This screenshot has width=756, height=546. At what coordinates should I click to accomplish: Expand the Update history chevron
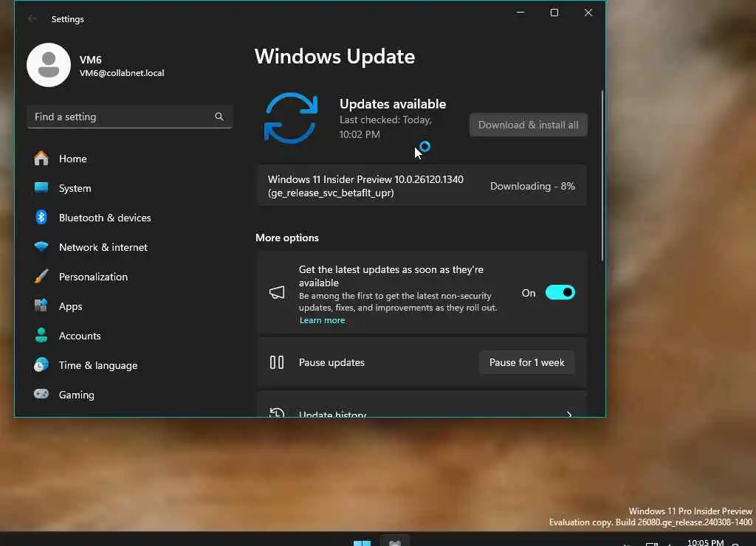click(569, 414)
